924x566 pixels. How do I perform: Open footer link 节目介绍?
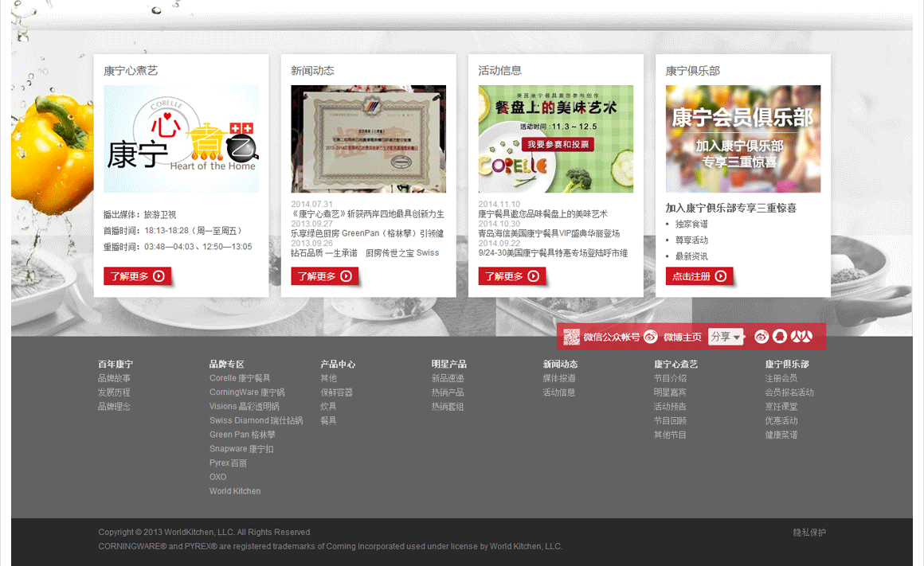coord(671,378)
